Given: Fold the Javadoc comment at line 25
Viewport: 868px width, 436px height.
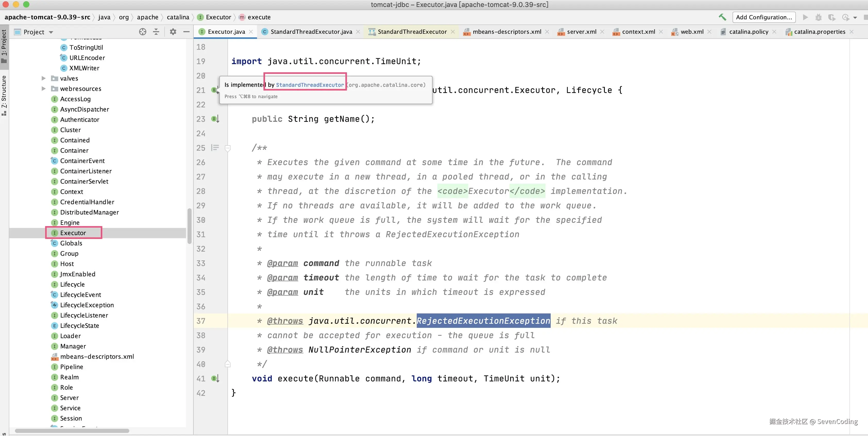Looking at the screenshot, I should coord(228,148).
